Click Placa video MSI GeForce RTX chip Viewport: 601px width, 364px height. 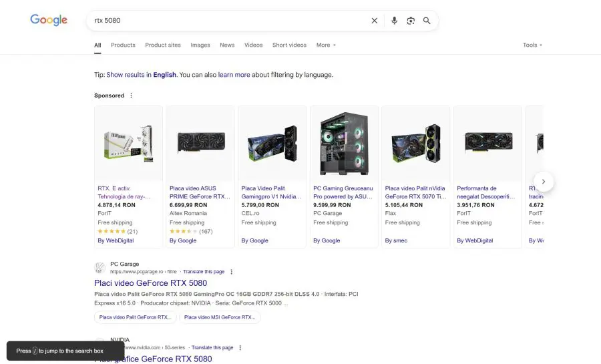coord(220,317)
